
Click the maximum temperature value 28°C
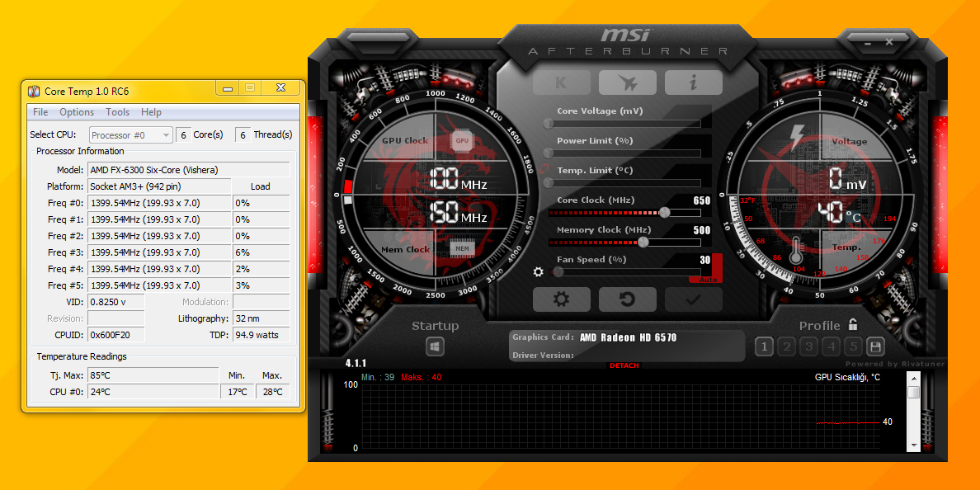(x=272, y=392)
